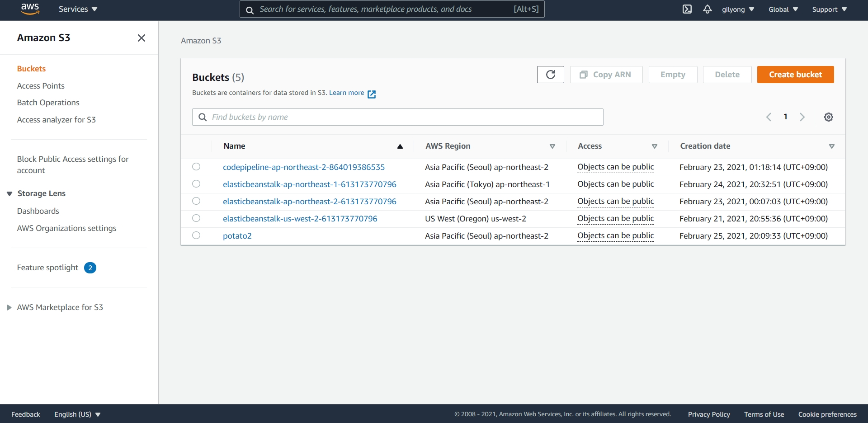Open Storage Lens Dashboards
The height and width of the screenshot is (423, 868).
[38, 211]
